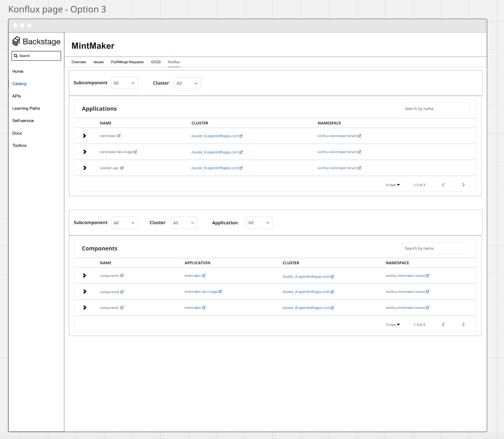Click the sidebar Search box
This screenshot has height=439, width=504.
pyautogui.click(x=36, y=56)
